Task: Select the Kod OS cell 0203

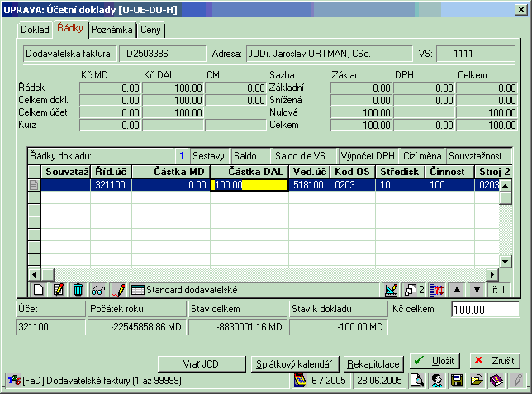Action: (x=353, y=185)
